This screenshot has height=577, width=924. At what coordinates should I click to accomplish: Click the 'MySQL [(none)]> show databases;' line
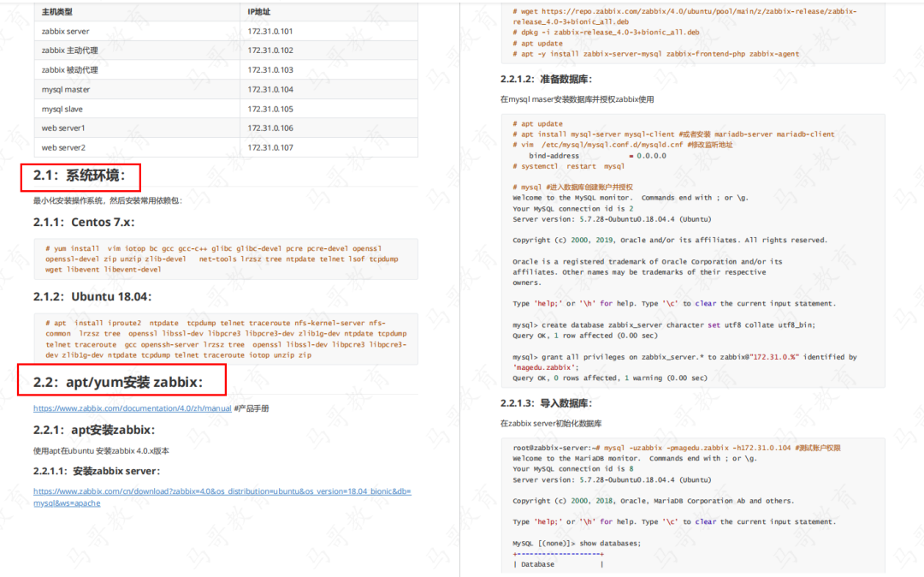click(577, 544)
